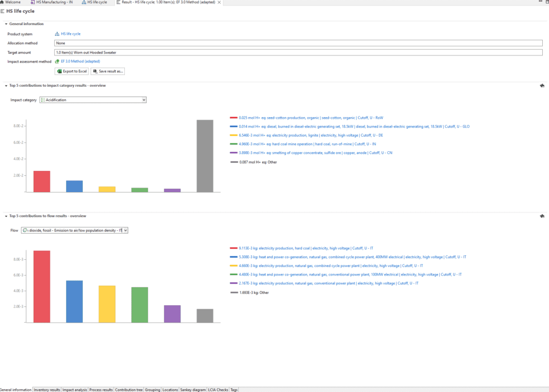Close the Result - HS life cycle tab
549x392 pixels.
coord(219,2)
